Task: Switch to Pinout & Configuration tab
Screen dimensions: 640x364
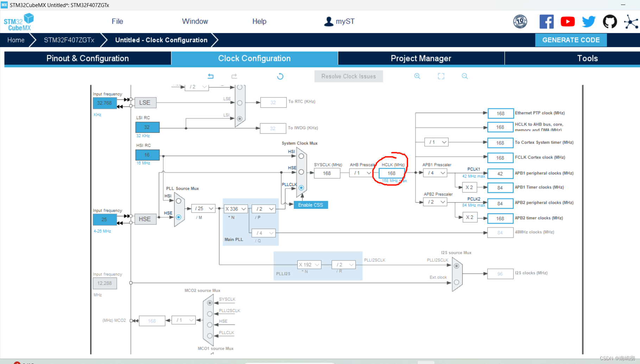Action: coord(88,58)
